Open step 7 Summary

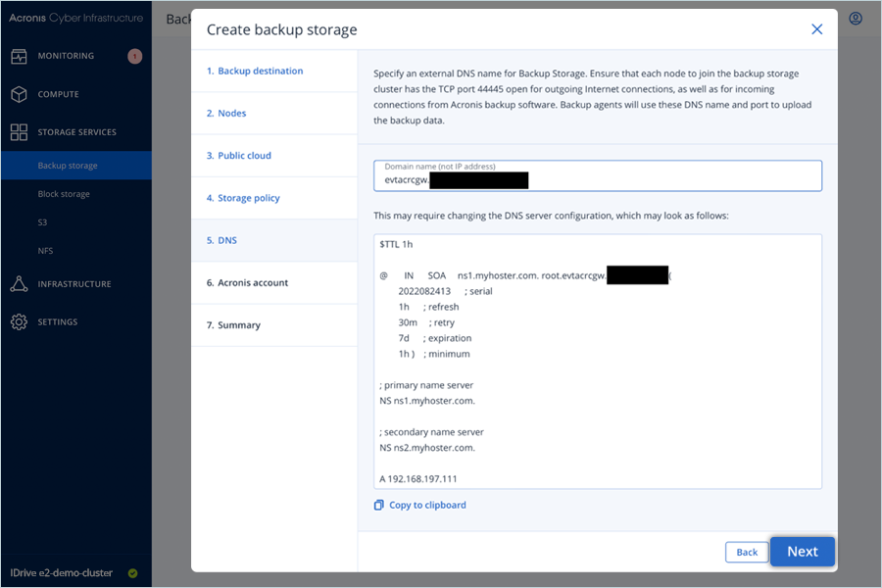point(238,325)
